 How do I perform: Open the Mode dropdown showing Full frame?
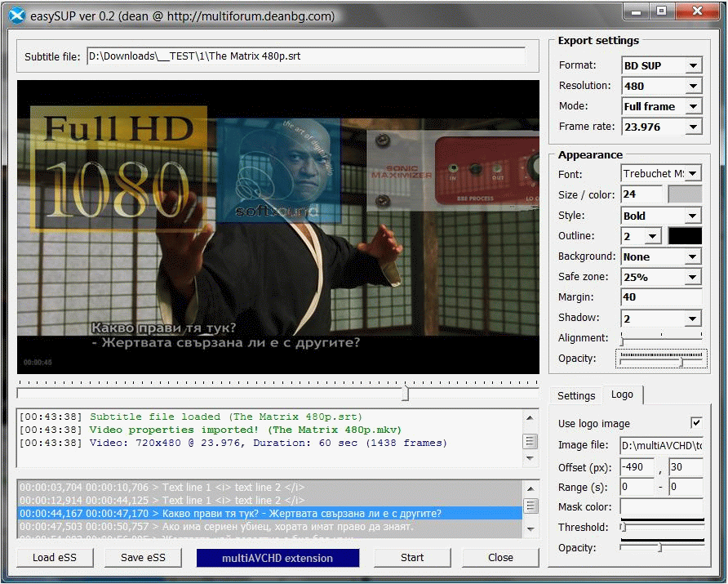coord(661,106)
